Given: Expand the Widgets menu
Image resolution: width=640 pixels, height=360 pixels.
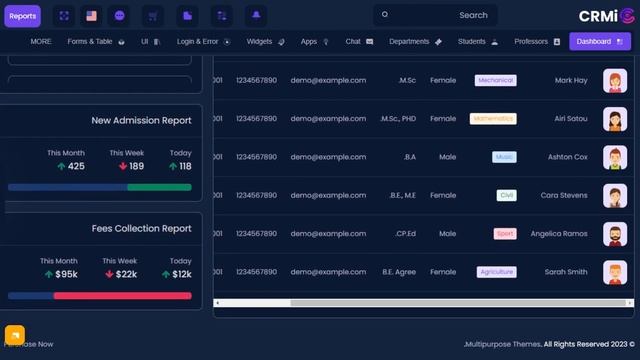Looking at the screenshot, I should pyautogui.click(x=265, y=41).
